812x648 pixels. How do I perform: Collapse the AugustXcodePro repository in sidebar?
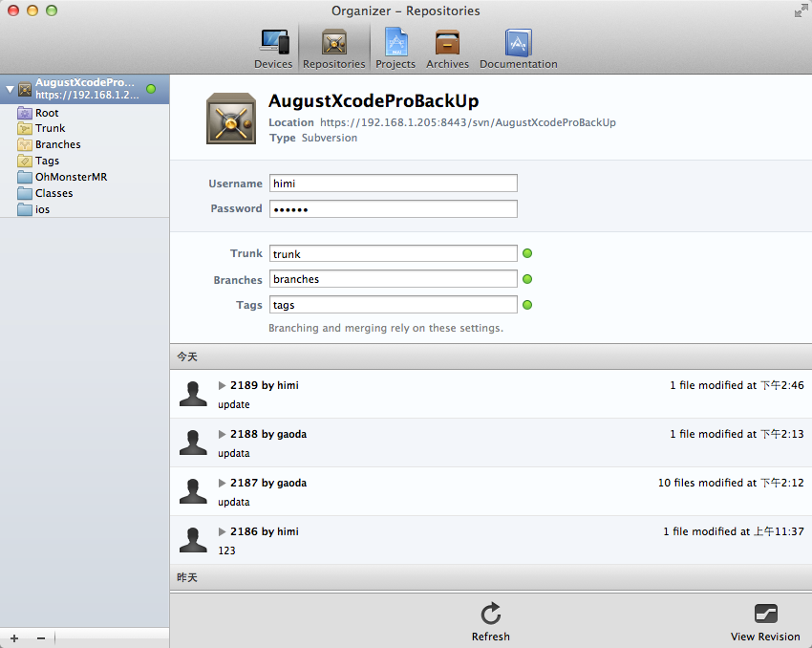coord(10,90)
